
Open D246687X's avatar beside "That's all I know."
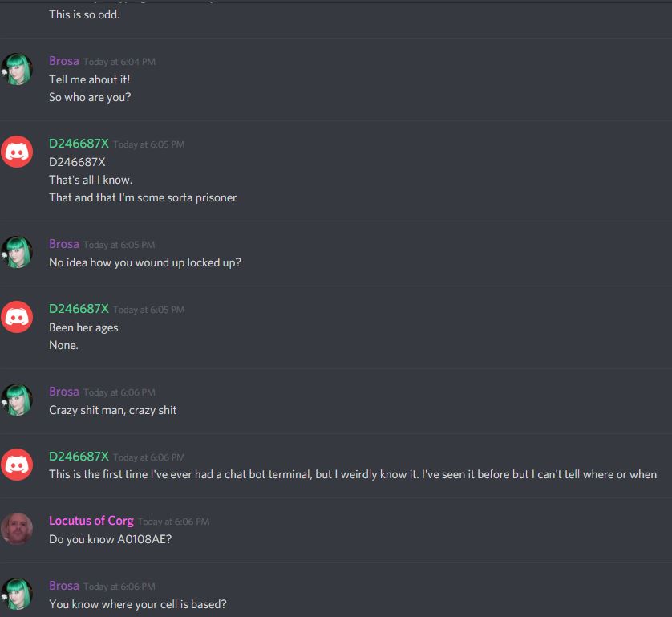pos(17,152)
